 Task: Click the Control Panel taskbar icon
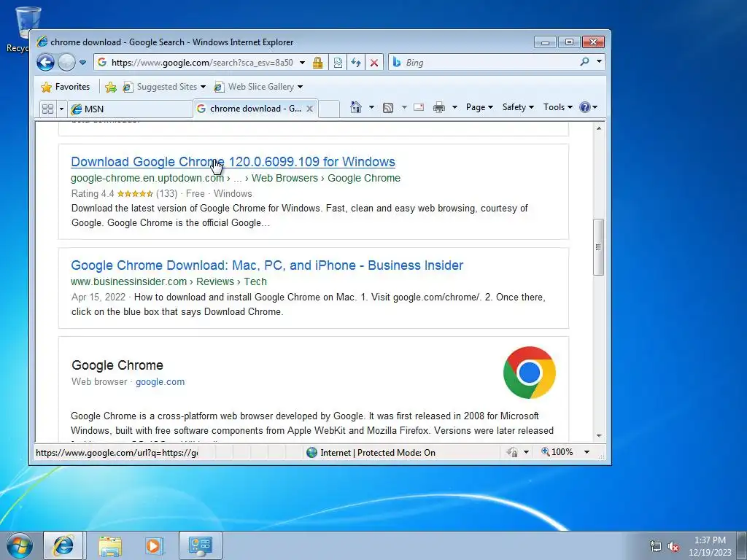[201, 545]
